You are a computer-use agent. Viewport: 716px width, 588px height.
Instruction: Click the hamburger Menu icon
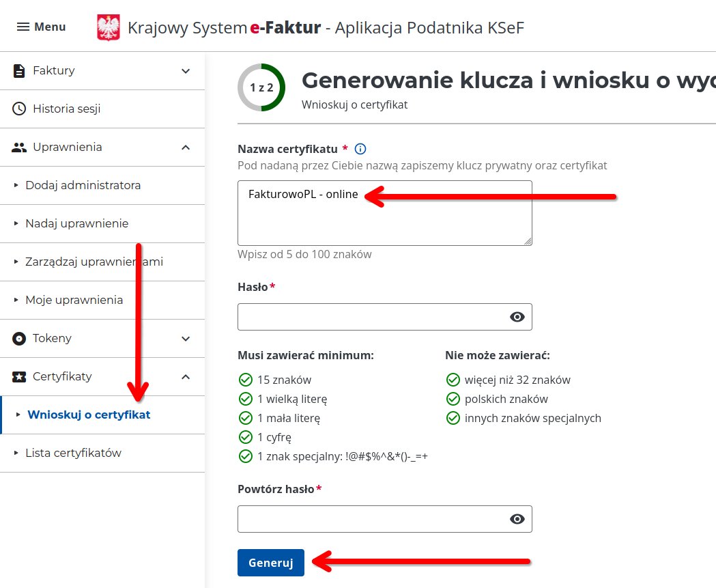23,27
